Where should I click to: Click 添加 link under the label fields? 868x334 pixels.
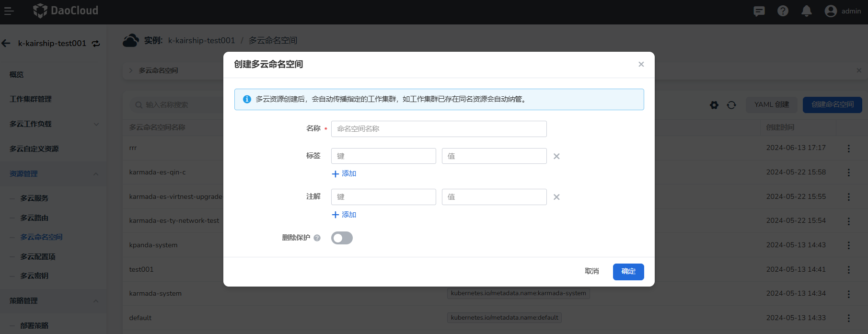pos(344,173)
